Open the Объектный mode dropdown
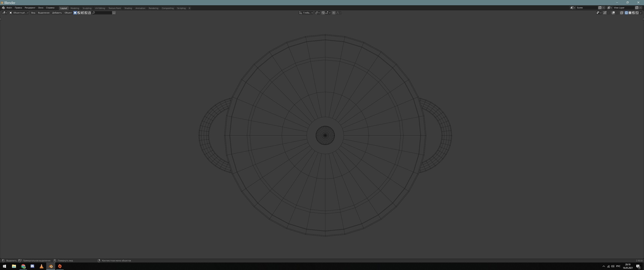644x270 pixels. [19, 13]
